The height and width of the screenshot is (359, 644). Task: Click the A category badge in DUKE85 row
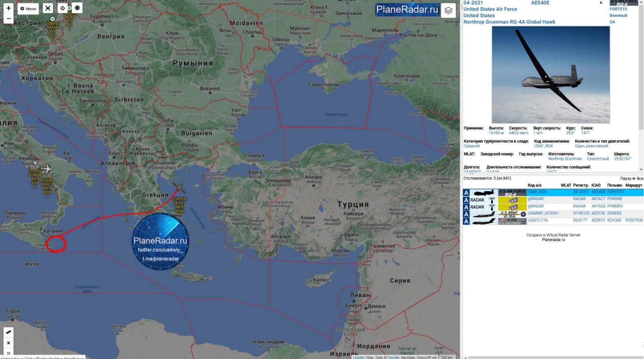coord(466,214)
